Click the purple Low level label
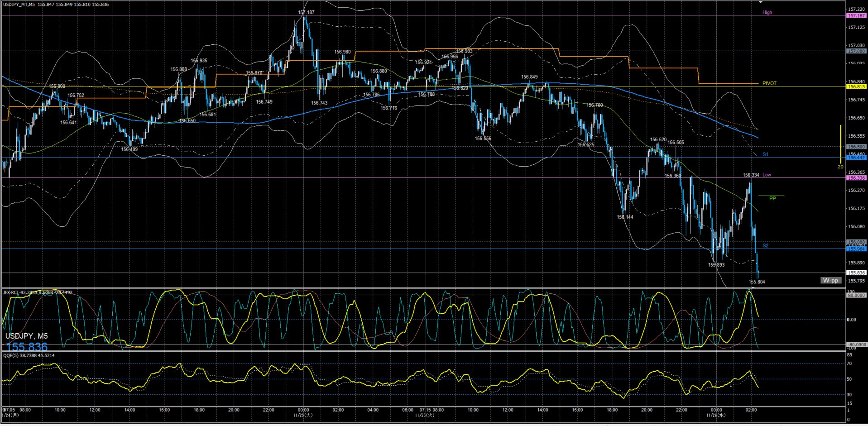This screenshot has width=868, height=426. tap(767, 175)
